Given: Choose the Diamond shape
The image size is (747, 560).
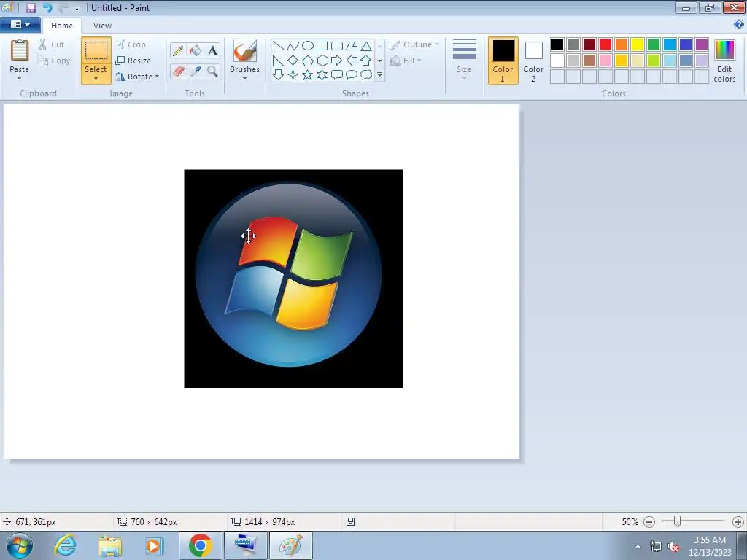Looking at the screenshot, I should [293, 61].
